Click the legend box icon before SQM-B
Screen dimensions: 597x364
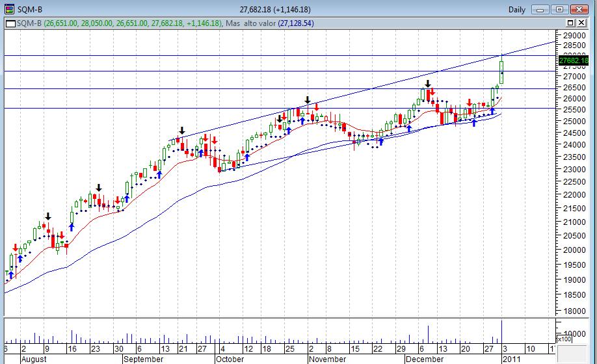click(10, 24)
